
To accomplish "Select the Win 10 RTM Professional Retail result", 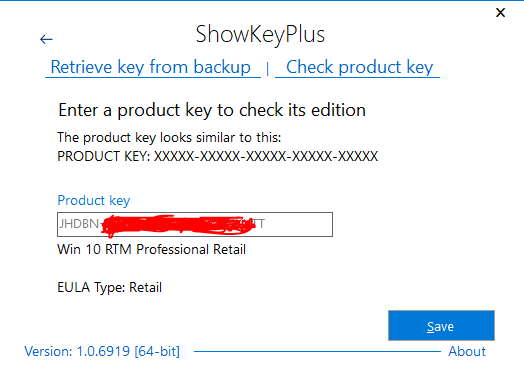I will [x=151, y=249].
